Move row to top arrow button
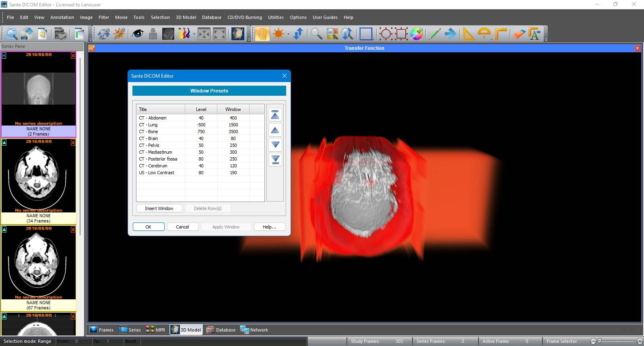The image size is (644, 346). click(275, 115)
